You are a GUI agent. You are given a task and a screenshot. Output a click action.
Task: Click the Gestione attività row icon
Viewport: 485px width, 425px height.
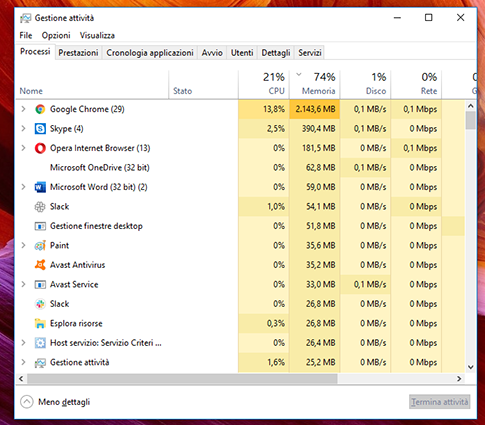pyautogui.click(x=40, y=363)
